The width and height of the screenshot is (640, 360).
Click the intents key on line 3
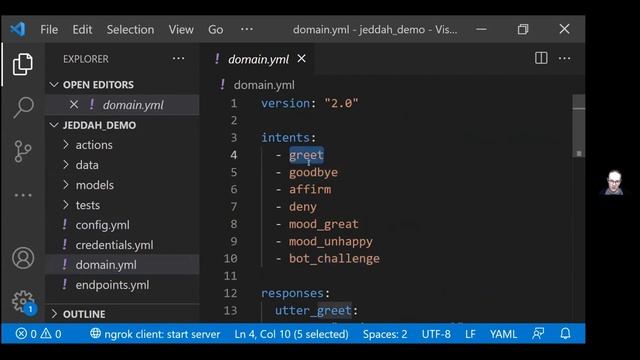[x=285, y=138]
